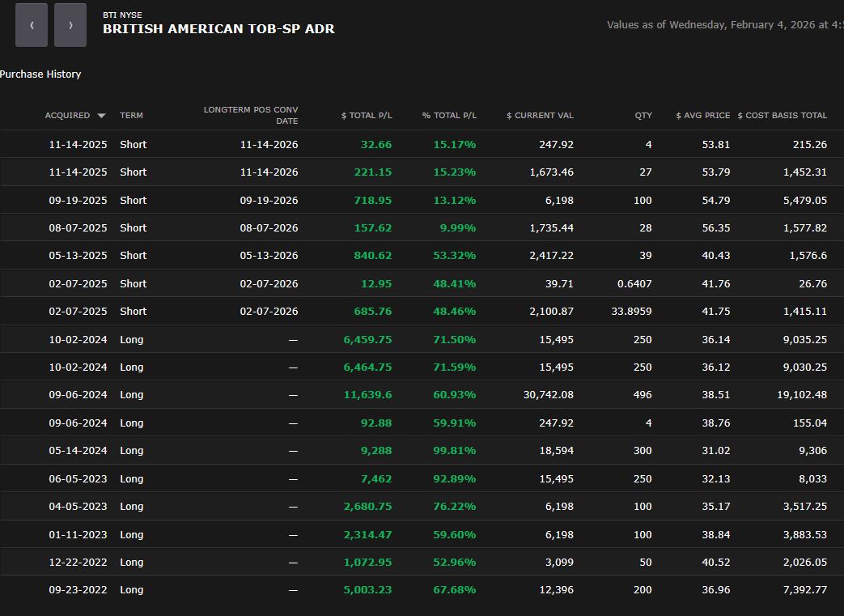Select current value 39.71

pos(559,284)
